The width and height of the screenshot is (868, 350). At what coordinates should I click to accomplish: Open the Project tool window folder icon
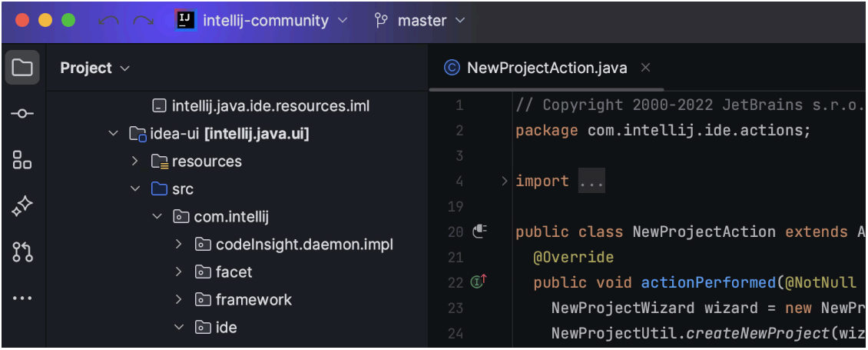point(22,68)
